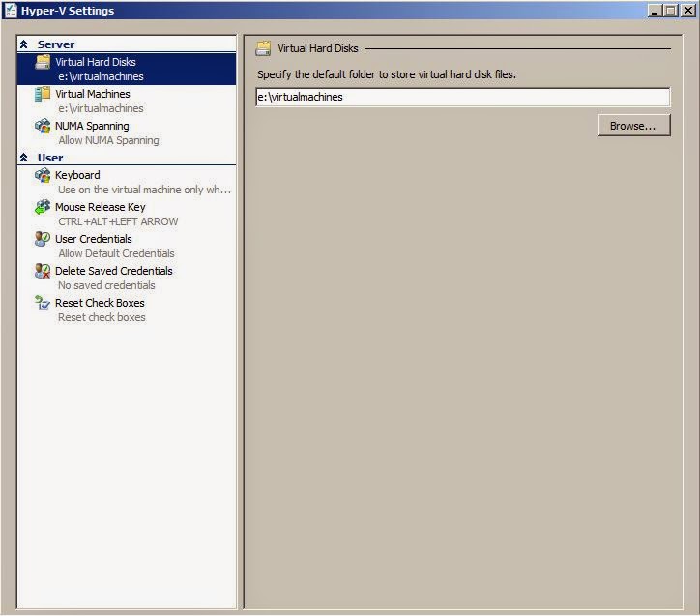Viewport: 700px width, 616px height.
Task: Maximize the Hyper-V Settings window
Action: tap(671, 11)
